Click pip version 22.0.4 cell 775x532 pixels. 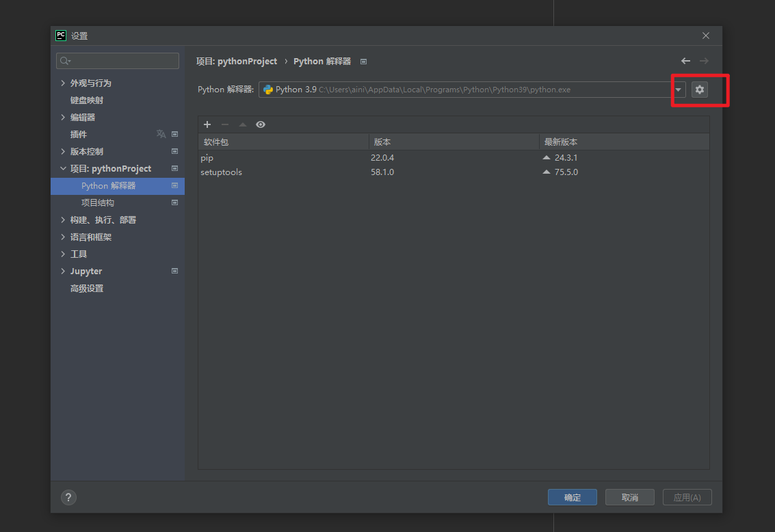382,157
